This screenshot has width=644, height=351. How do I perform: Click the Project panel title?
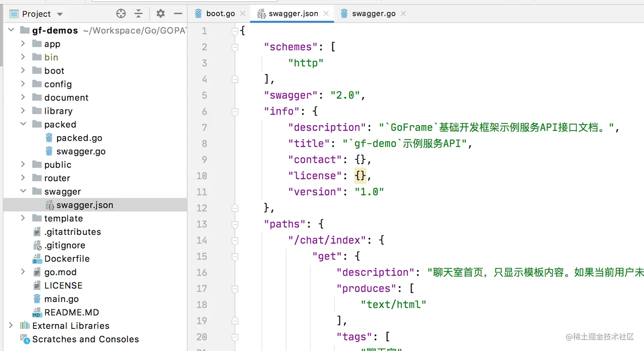coord(36,14)
